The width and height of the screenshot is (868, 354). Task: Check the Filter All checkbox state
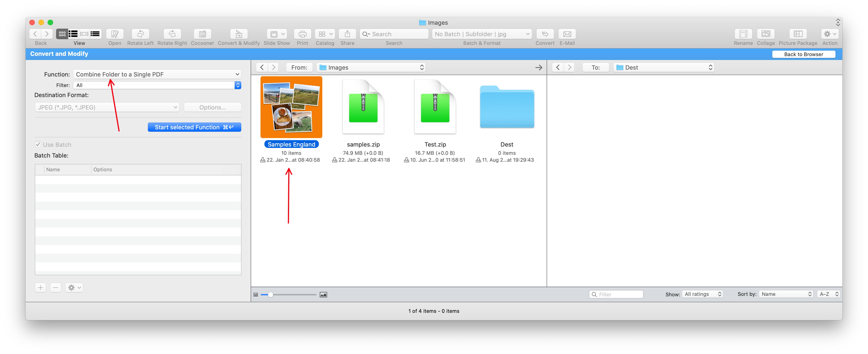tap(157, 85)
